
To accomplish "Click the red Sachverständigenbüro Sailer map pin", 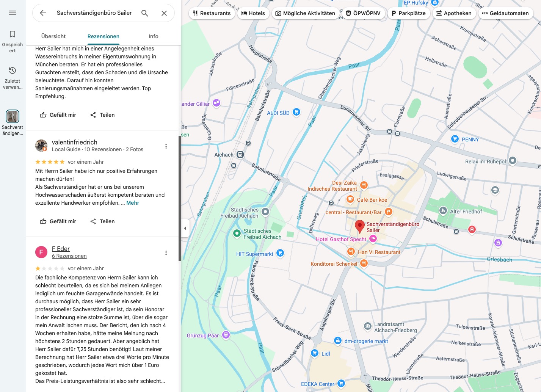I will click(x=359, y=226).
